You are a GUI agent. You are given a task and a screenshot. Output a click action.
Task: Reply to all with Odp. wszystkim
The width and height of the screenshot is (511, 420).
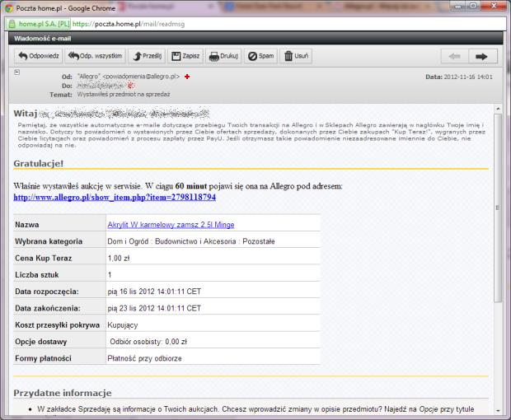(x=95, y=56)
